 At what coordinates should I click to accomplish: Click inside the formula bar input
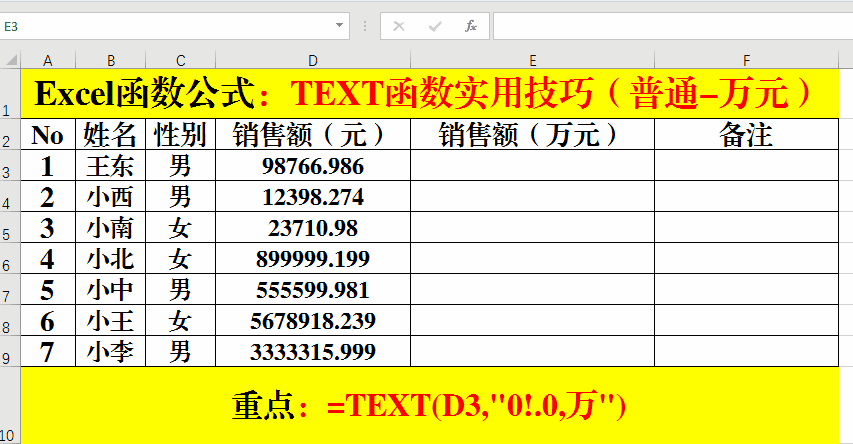(x=673, y=26)
